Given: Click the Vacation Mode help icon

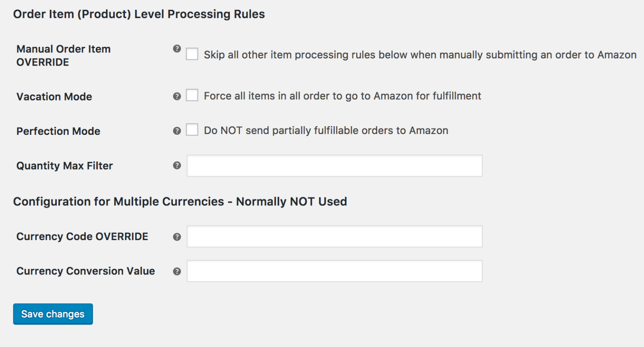Looking at the screenshot, I should coord(177,96).
